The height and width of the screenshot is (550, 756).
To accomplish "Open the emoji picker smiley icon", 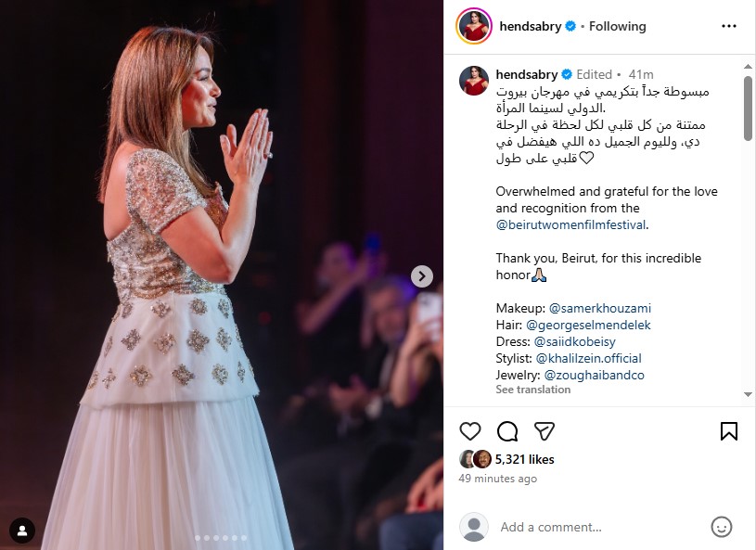I will pos(722,527).
